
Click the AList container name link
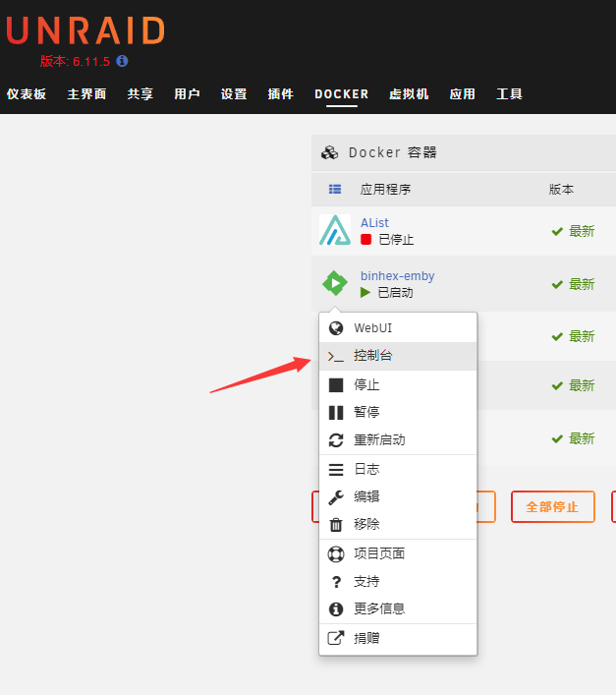[x=374, y=222]
